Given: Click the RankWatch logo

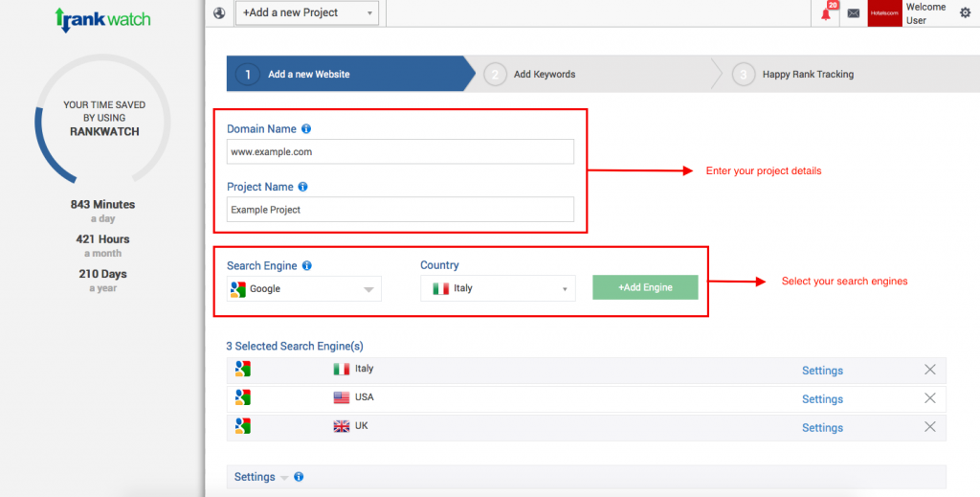Looking at the screenshot, I should [x=103, y=19].
